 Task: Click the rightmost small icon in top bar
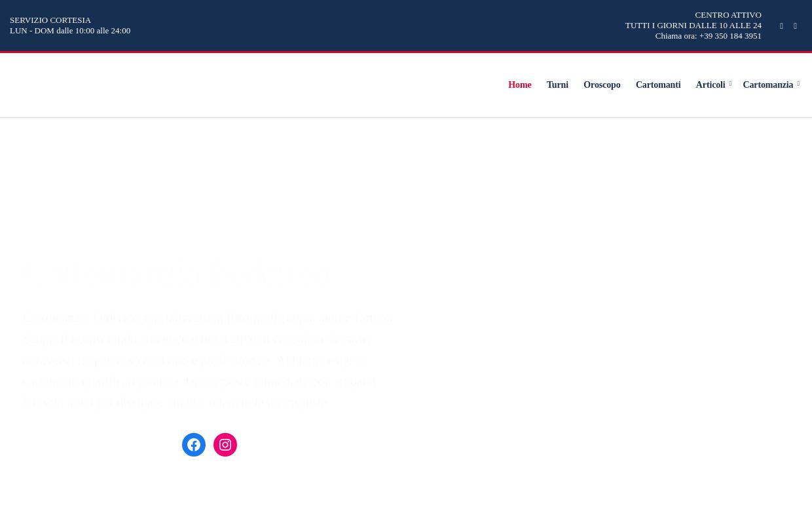click(x=795, y=26)
